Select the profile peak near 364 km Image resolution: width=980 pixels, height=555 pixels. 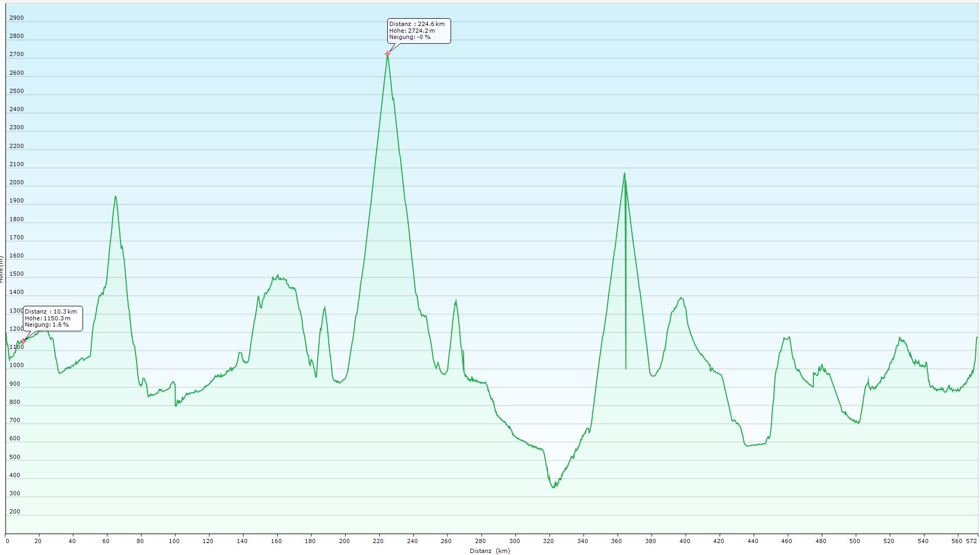pos(624,173)
